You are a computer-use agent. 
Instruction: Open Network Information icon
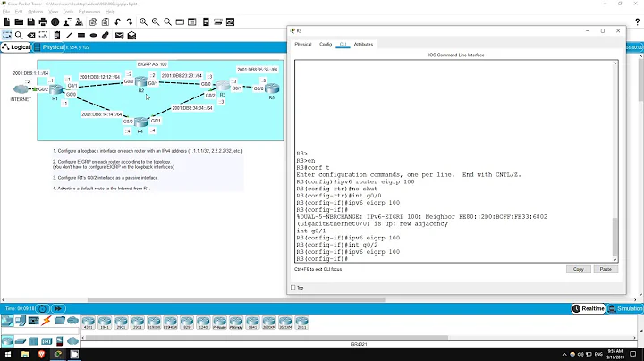(55, 21)
